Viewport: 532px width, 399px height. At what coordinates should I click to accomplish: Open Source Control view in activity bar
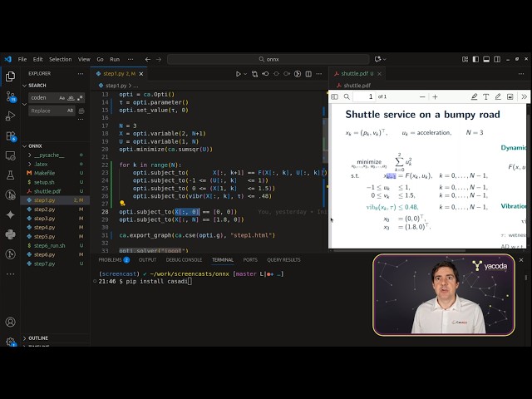click(11, 97)
